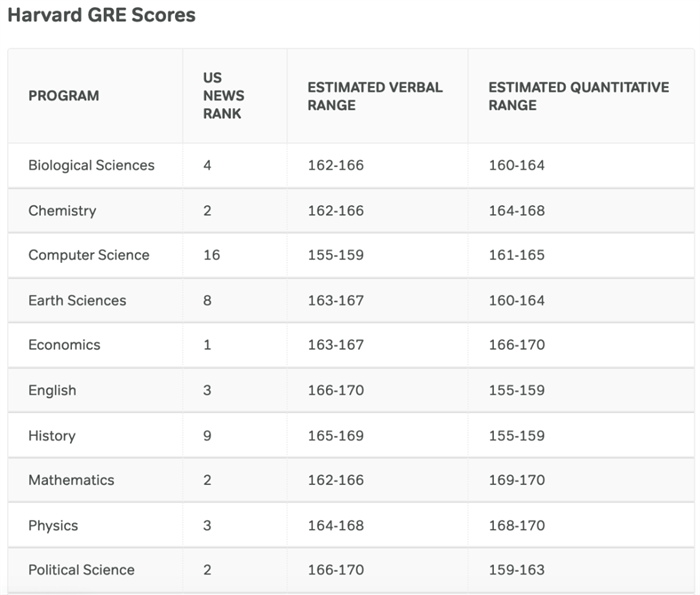The height and width of the screenshot is (595, 700).
Task: Click the Chemistry program cell
Action: (62, 211)
